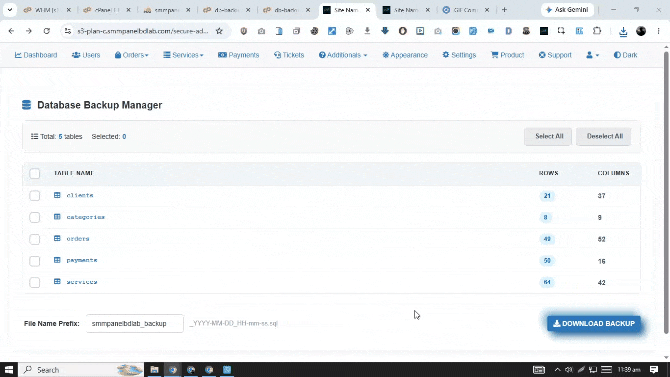
Task: Check the orders table checkbox
Action: point(35,239)
